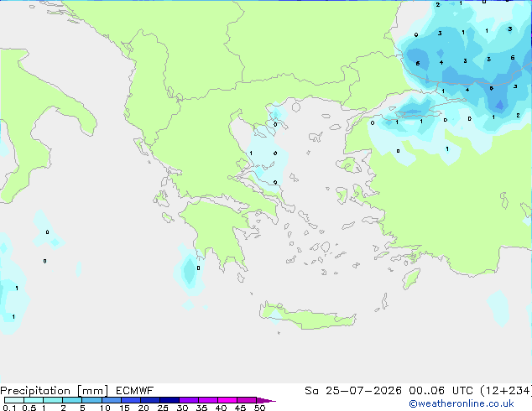Click the 'Precipitation' title word
532x411 pixels.
point(35,391)
